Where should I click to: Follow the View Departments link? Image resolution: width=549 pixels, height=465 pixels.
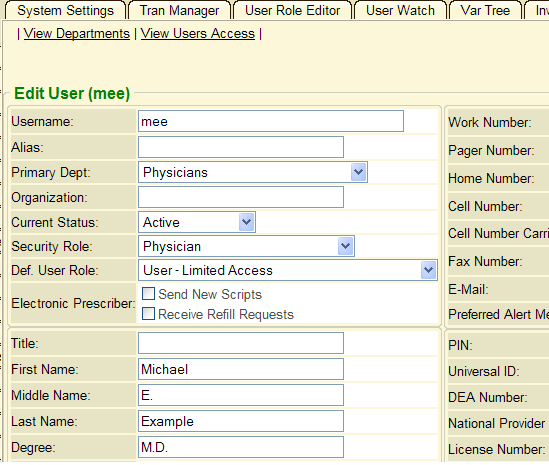(77, 34)
